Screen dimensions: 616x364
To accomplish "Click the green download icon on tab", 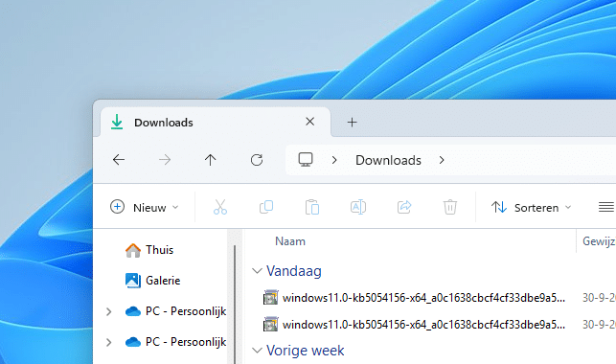I will click(117, 122).
